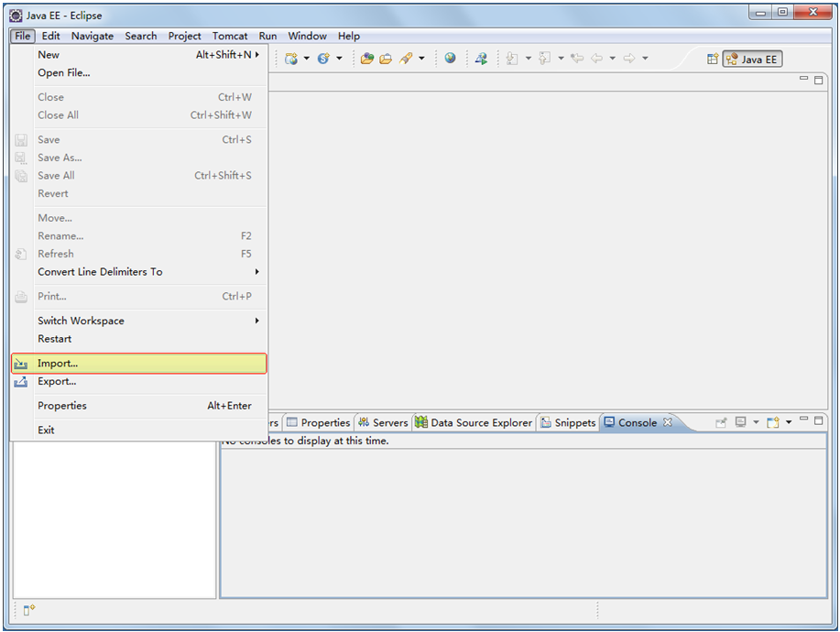Screen dimensions: 840x632
Task: Expand the New submenu in File menu
Action: 138,55
